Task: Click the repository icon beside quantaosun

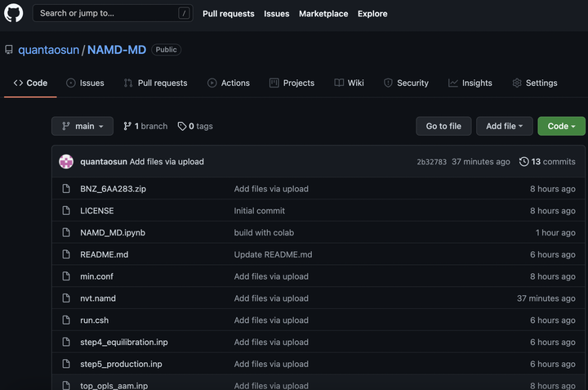Action: 9,50
